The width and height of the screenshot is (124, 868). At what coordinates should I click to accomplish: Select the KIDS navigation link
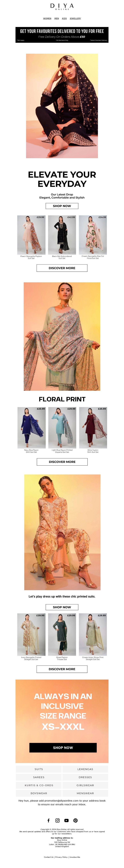tap(64, 18)
